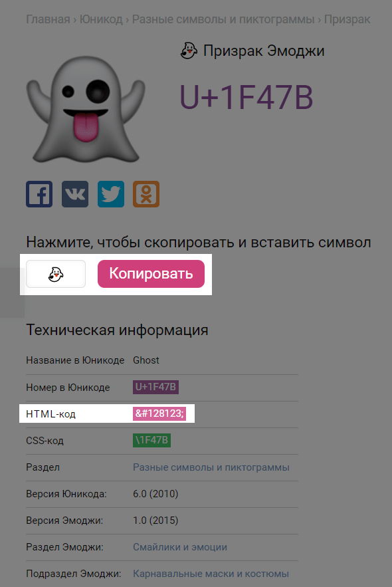Click the Версия Эмоджи: label

point(64,521)
